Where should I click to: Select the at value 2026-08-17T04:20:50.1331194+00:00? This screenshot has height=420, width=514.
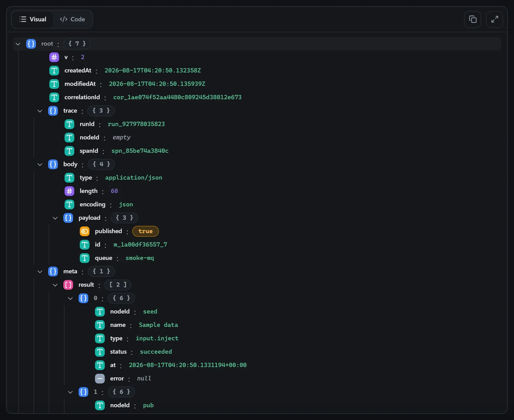188,365
